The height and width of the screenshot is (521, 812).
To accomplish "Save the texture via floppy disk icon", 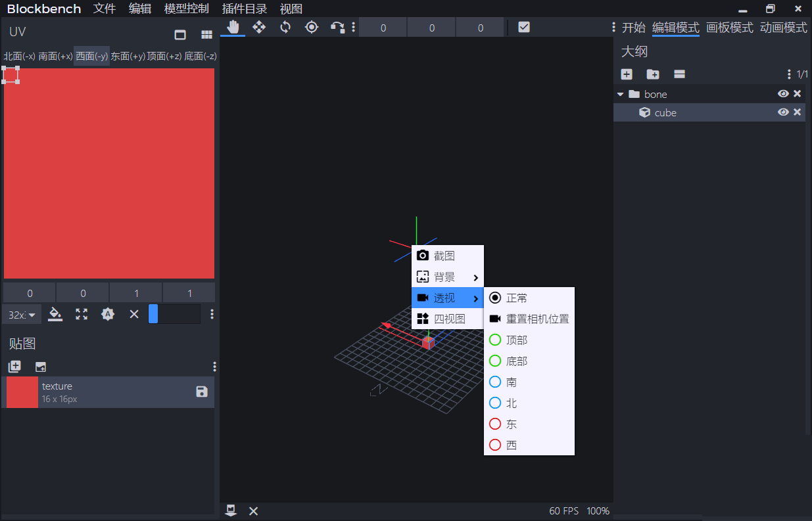I will [x=202, y=392].
